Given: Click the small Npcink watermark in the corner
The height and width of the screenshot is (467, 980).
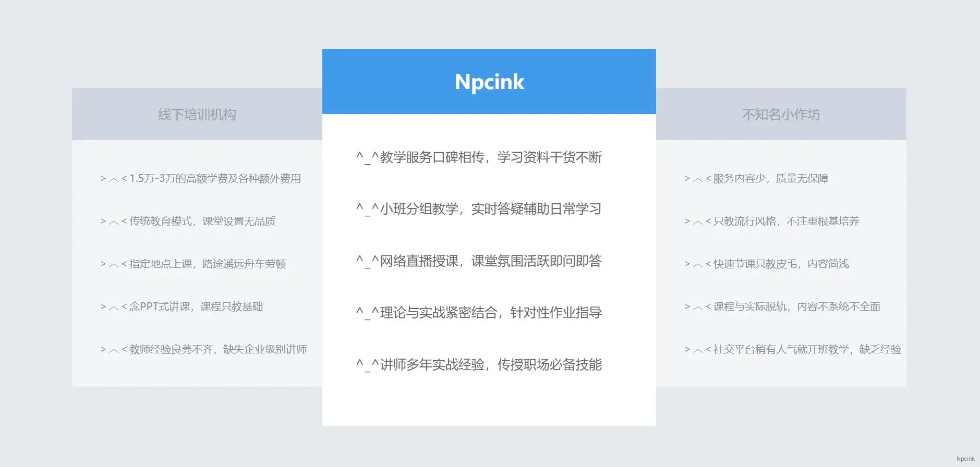Looking at the screenshot, I should tap(965, 459).
